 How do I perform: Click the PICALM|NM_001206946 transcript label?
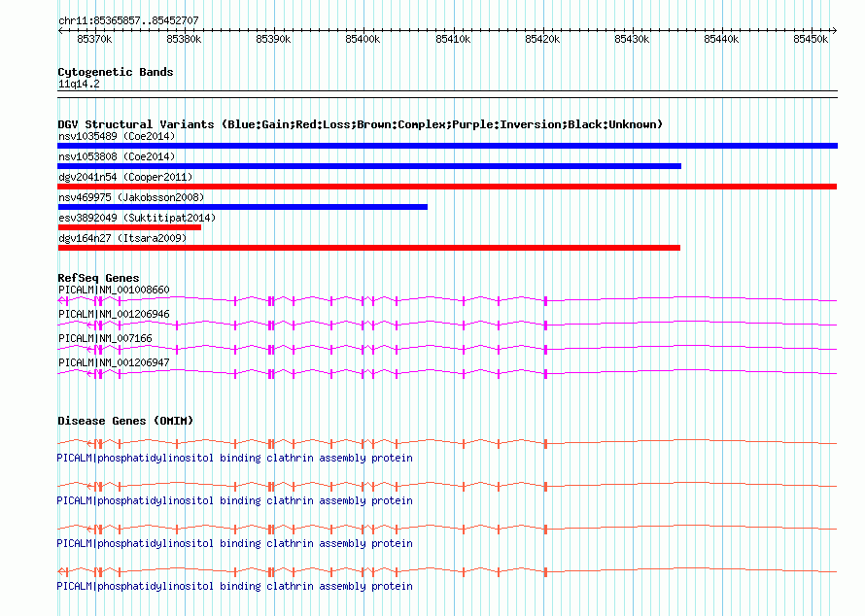[114, 315]
